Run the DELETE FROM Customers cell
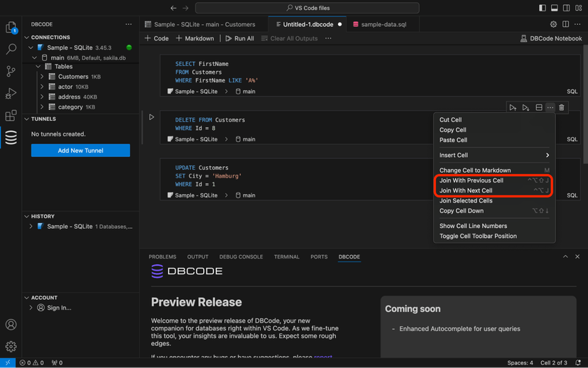 151,117
